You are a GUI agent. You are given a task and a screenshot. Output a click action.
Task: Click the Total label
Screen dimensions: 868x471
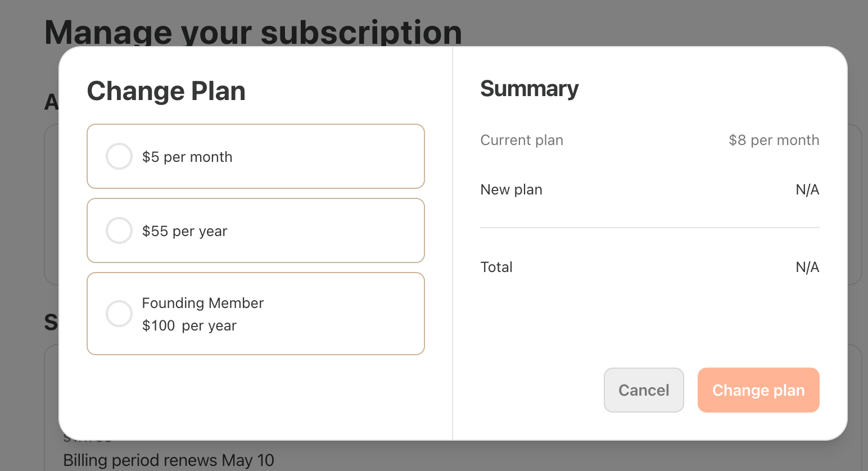click(x=496, y=267)
